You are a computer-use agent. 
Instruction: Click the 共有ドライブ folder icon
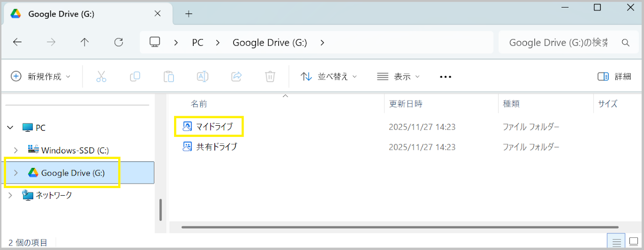tap(187, 147)
